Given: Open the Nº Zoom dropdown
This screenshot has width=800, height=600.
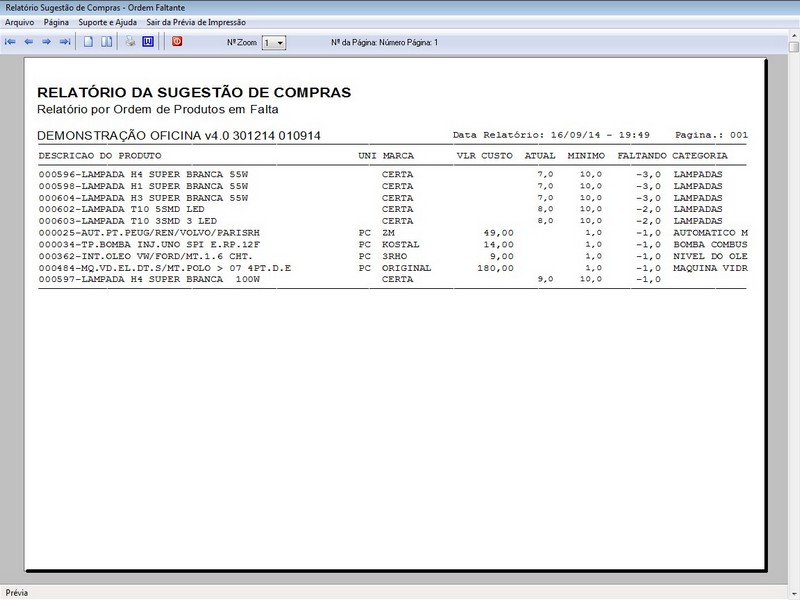Looking at the screenshot, I should coord(274,43).
